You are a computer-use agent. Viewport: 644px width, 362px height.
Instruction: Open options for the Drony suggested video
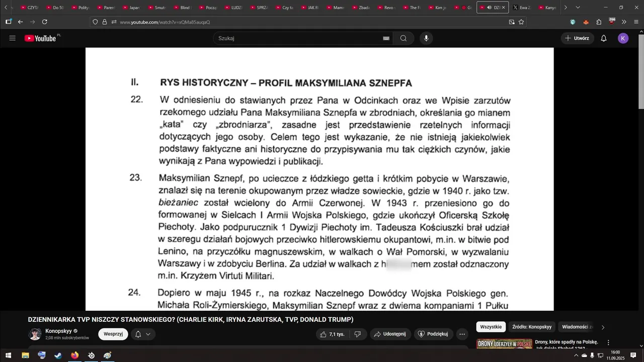[608, 343]
